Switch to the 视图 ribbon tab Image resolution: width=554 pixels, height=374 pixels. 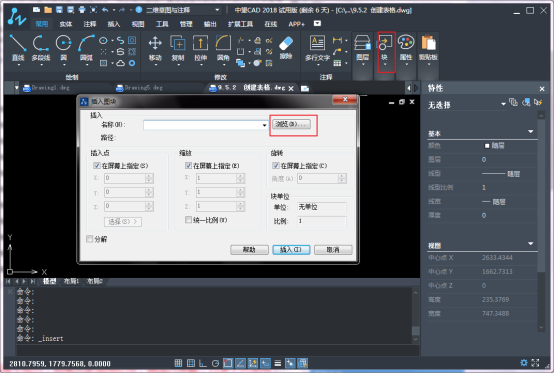tap(138, 24)
